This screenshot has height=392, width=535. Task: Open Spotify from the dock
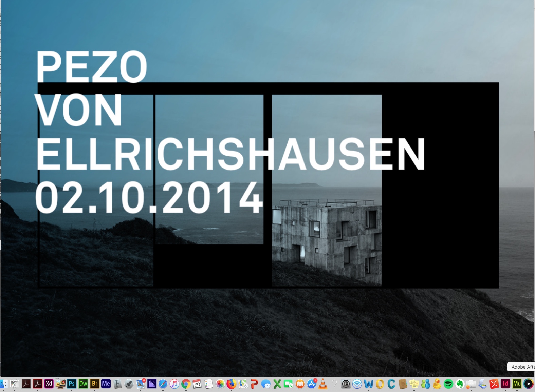pyautogui.click(x=448, y=384)
